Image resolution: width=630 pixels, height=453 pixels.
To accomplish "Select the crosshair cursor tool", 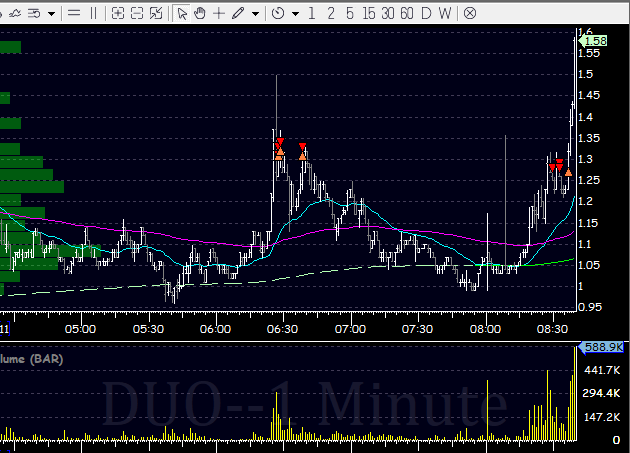I will tap(219, 13).
